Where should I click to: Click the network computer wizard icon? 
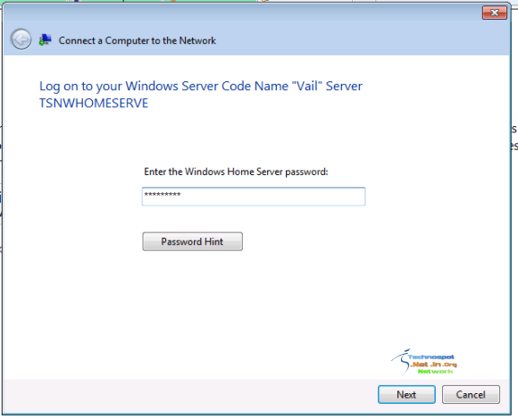(x=46, y=40)
